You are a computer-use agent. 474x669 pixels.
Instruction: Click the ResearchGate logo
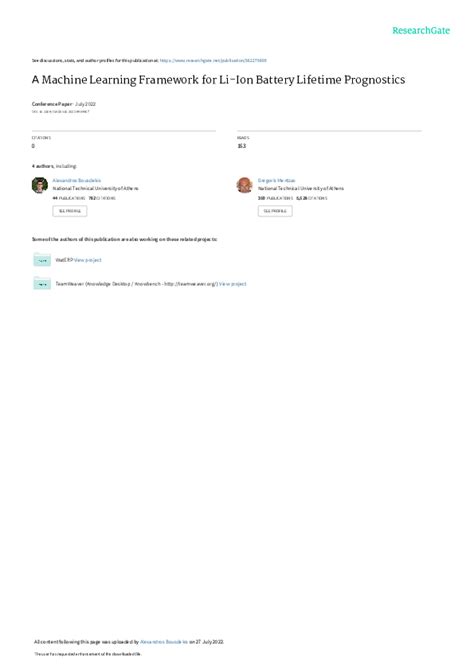point(421,30)
